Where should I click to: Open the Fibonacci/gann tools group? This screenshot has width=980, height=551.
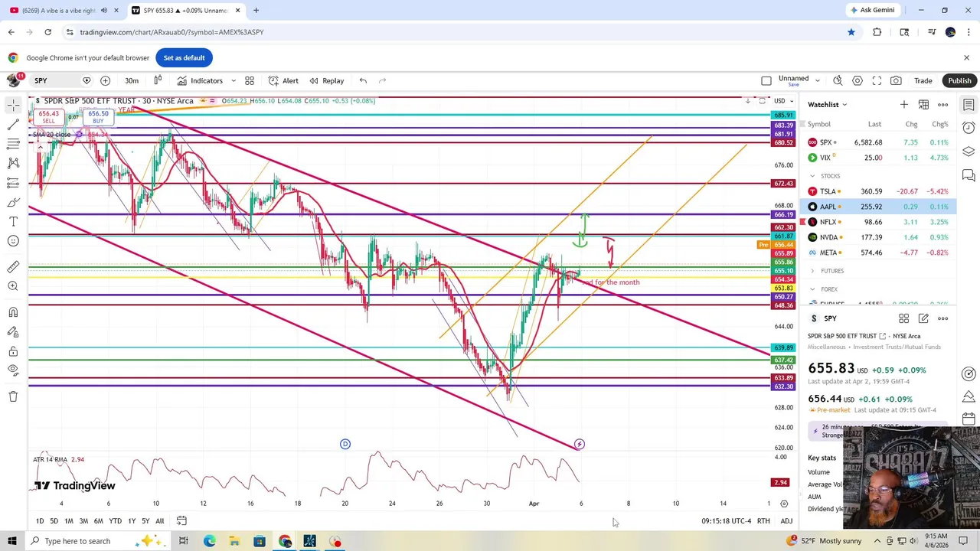[13, 144]
